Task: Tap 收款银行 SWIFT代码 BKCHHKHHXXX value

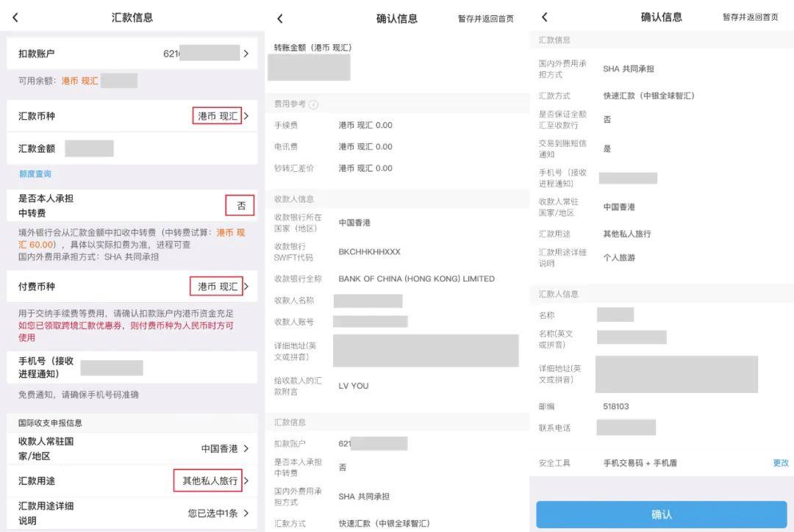Action: click(369, 252)
